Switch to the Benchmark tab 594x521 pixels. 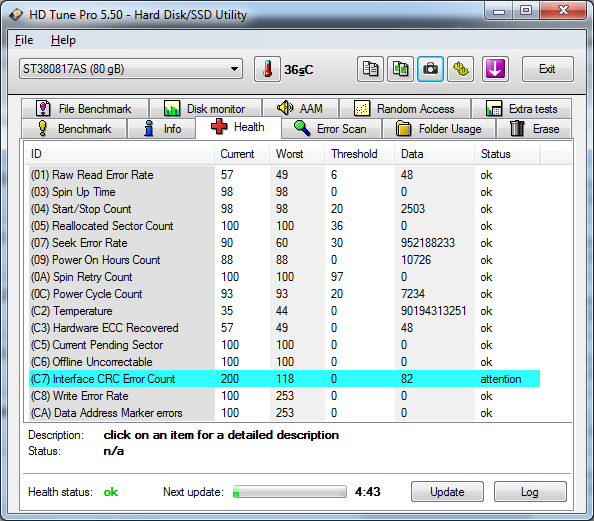[x=74, y=129]
